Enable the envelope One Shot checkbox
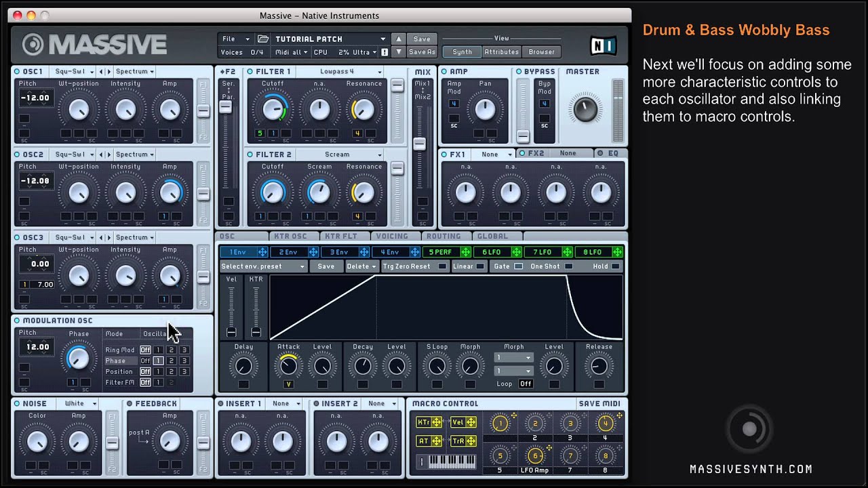 tap(568, 266)
